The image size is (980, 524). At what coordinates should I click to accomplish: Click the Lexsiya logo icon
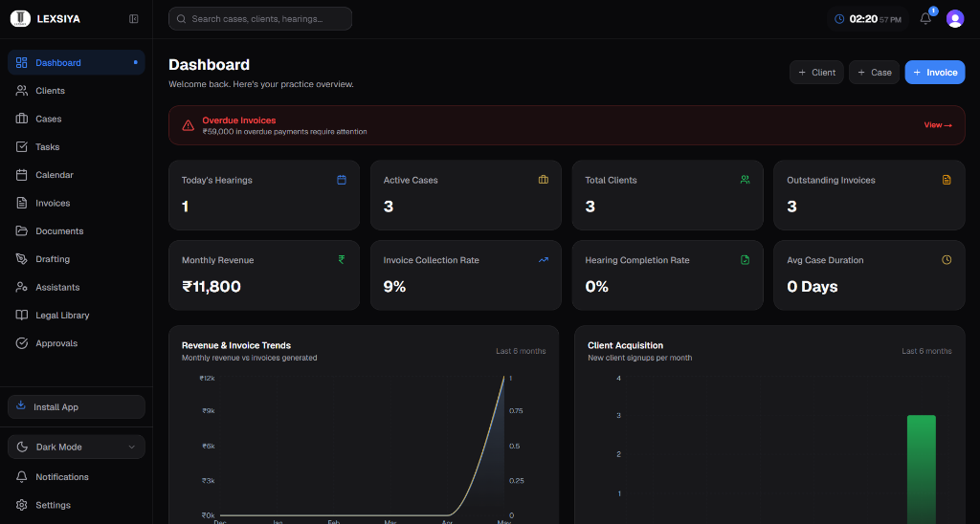tap(20, 19)
